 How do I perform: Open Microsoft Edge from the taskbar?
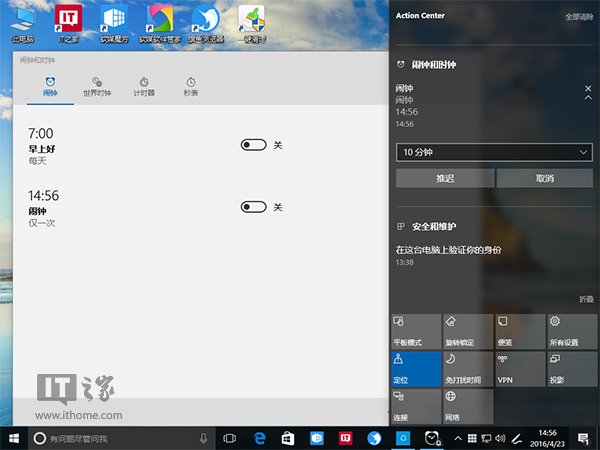259,438
